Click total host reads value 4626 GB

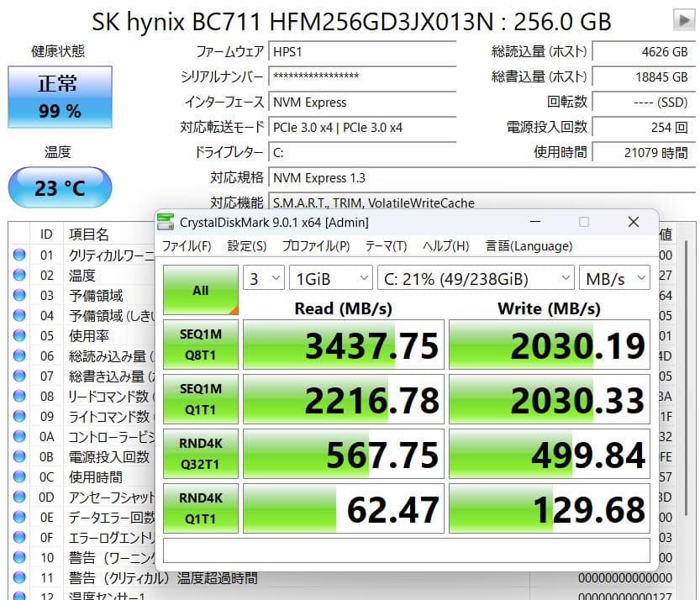[644, 51]
